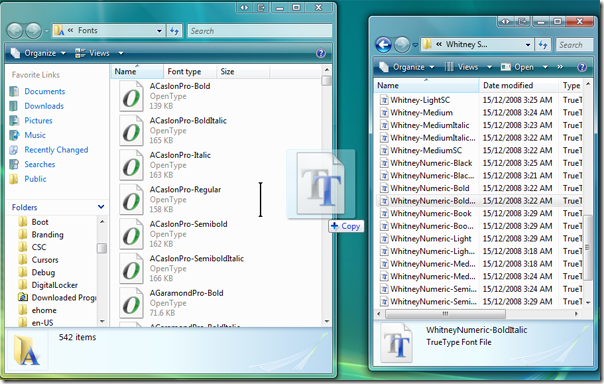This screenshot has width=604, height=384.
Task: Select WhitneyNumeric-Bold file row
Action: [479, 188]
